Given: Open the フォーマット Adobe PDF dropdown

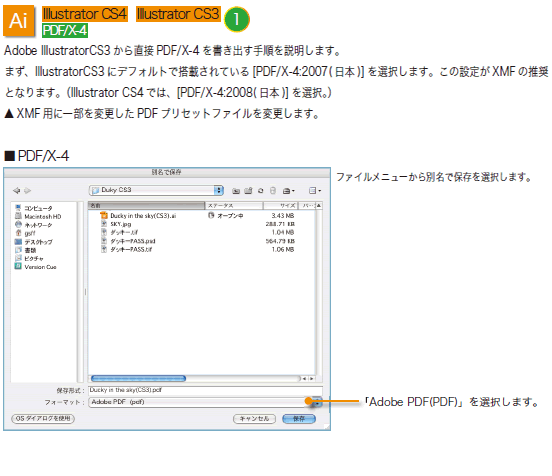Looking at the screenshot, I should click(x=205, y=402).
